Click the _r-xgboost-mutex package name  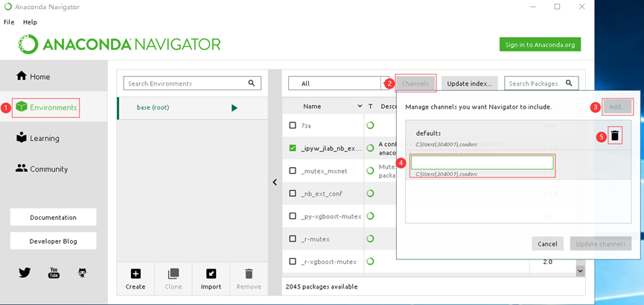click(x=328, y=261)
